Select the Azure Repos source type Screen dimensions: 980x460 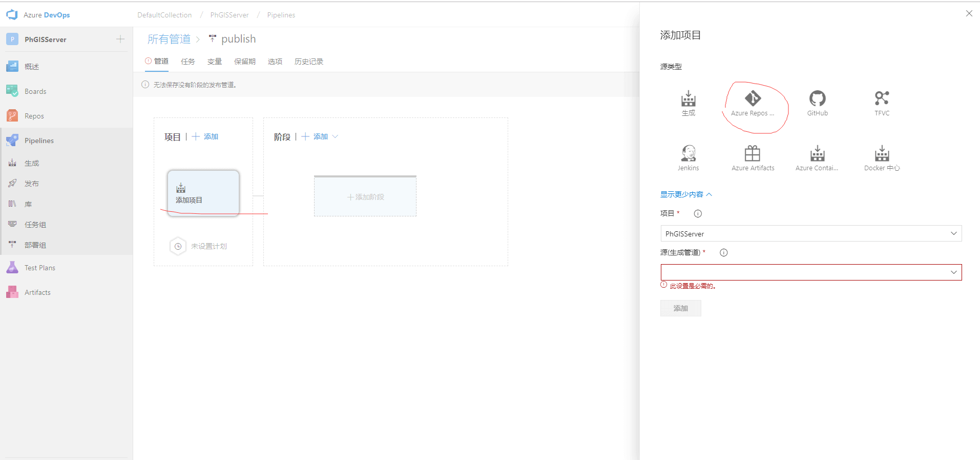click(752, 103)
